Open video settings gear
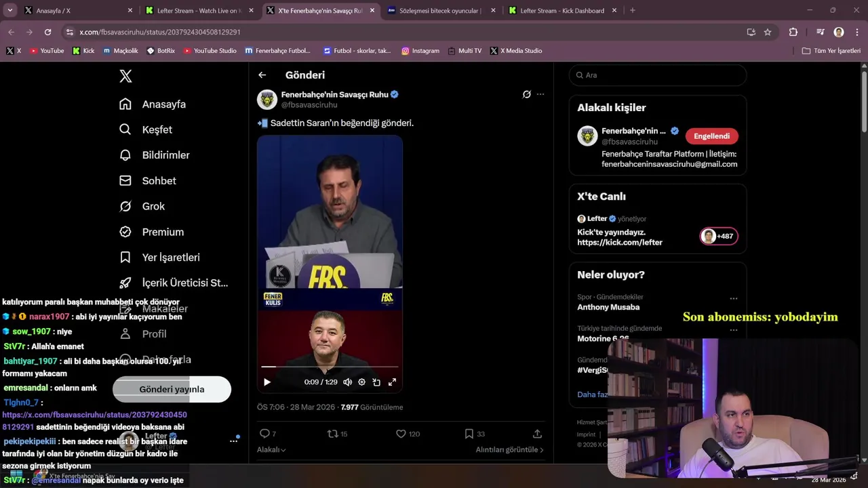The image size is (868, 488). 361,382
